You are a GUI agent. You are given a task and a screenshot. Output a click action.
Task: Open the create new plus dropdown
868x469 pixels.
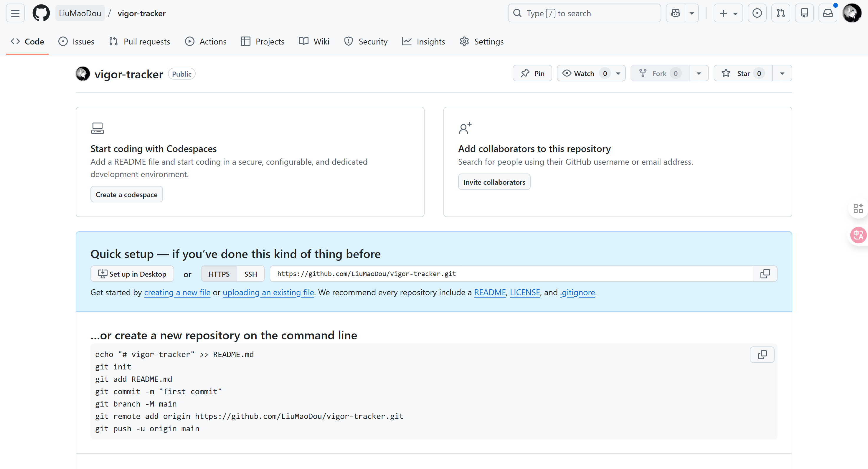728,13
